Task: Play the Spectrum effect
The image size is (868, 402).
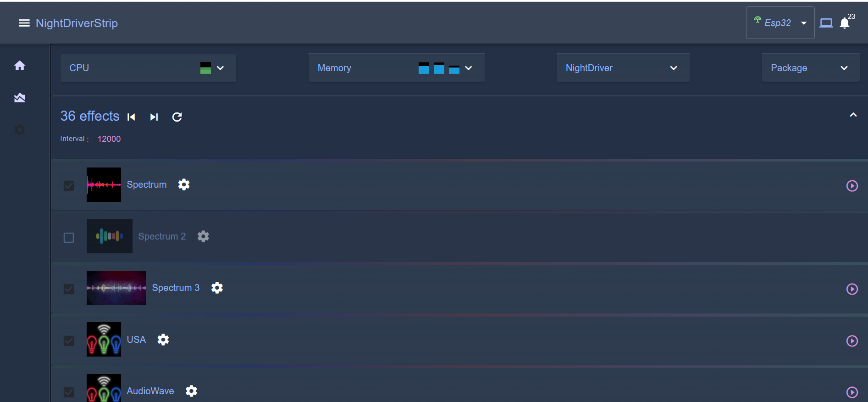Action: coord(852,186)
